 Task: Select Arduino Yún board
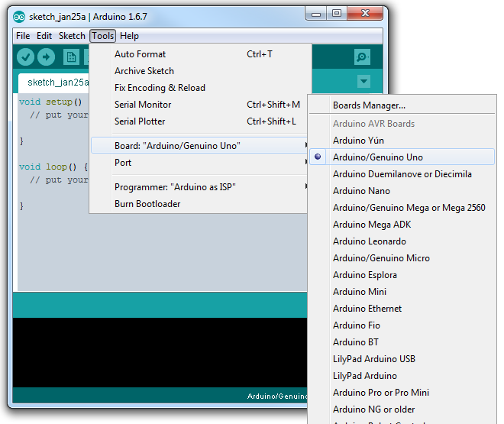click(x=402, y=140)
